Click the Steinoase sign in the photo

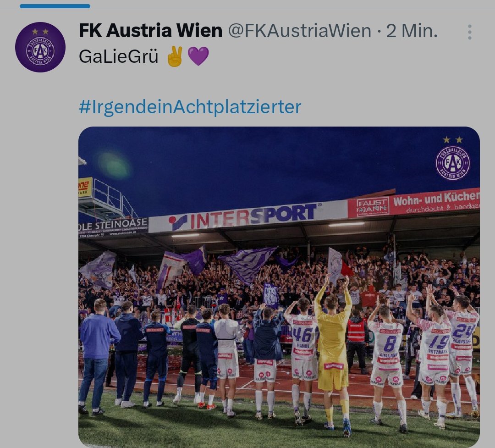[x=113, y=228]
